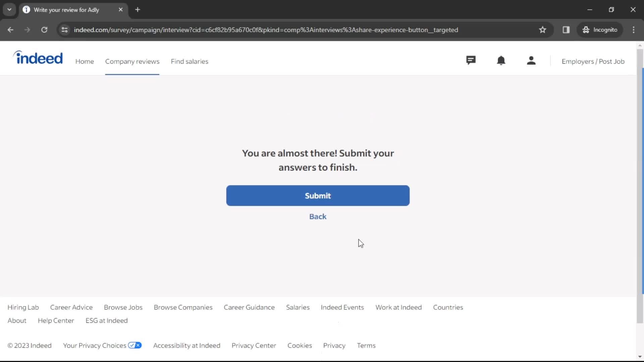The width and height of the screenshot is (644, 362).
Task: Select Find salaries menu item
Action: click(189, 61)
